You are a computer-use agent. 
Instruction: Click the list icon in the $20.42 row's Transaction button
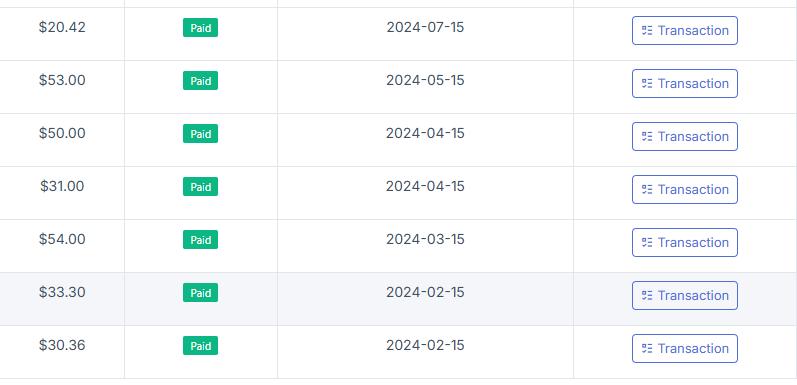tap(647, 31)
